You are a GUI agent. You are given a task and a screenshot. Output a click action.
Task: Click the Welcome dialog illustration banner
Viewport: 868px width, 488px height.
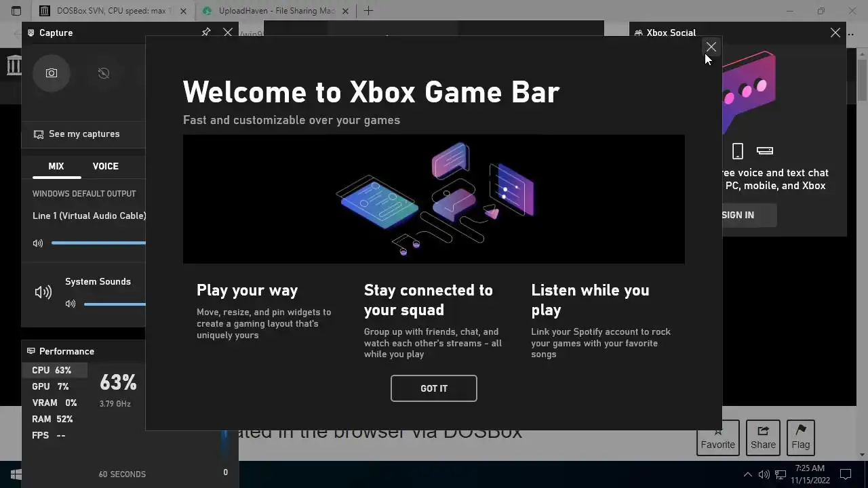click(434, 199)
